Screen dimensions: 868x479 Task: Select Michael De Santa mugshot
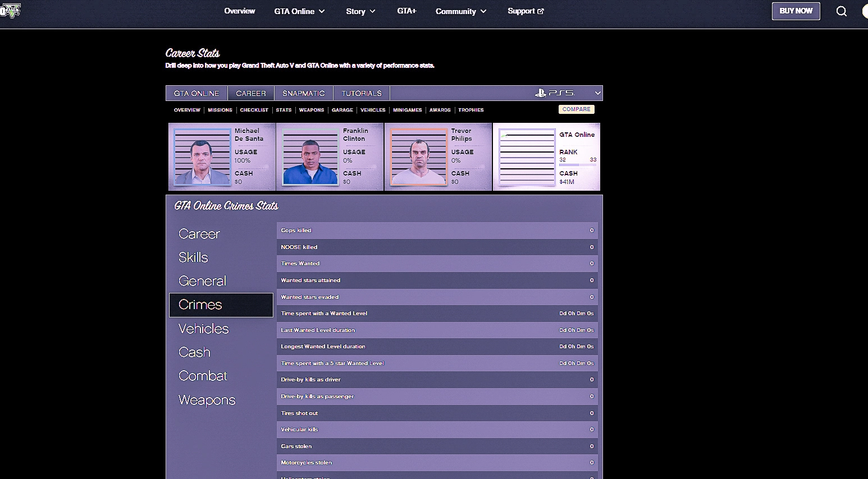(x=202, y=157)
